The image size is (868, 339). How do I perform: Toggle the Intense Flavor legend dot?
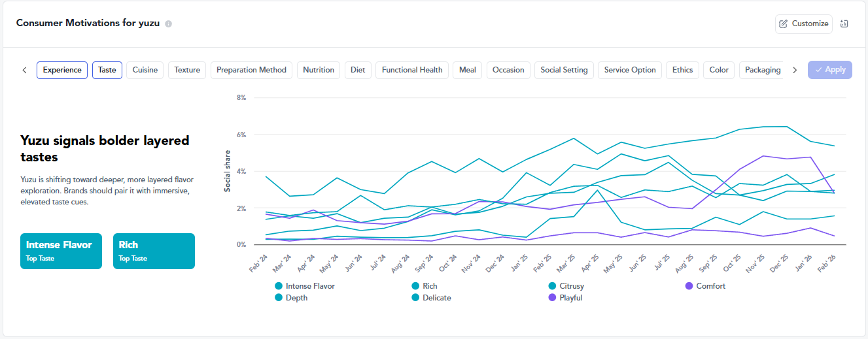pos(279,286)
